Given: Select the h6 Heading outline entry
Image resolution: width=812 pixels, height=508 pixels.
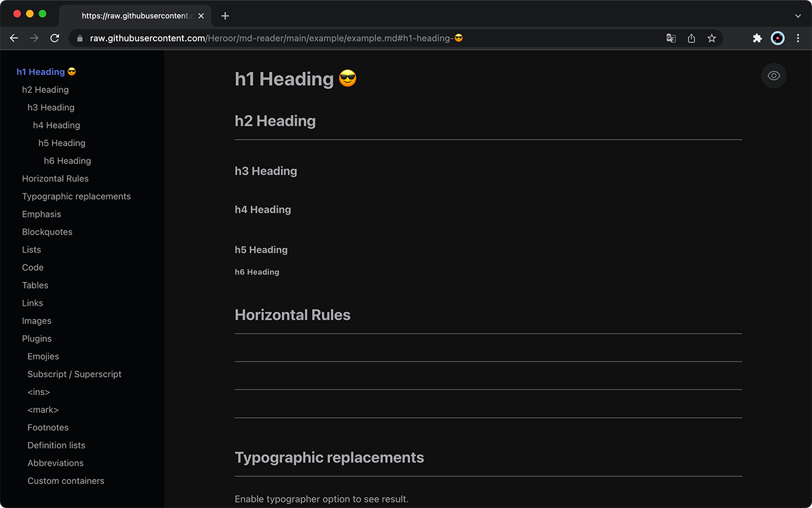Looking at the screenshot, I should coord(67,161).
